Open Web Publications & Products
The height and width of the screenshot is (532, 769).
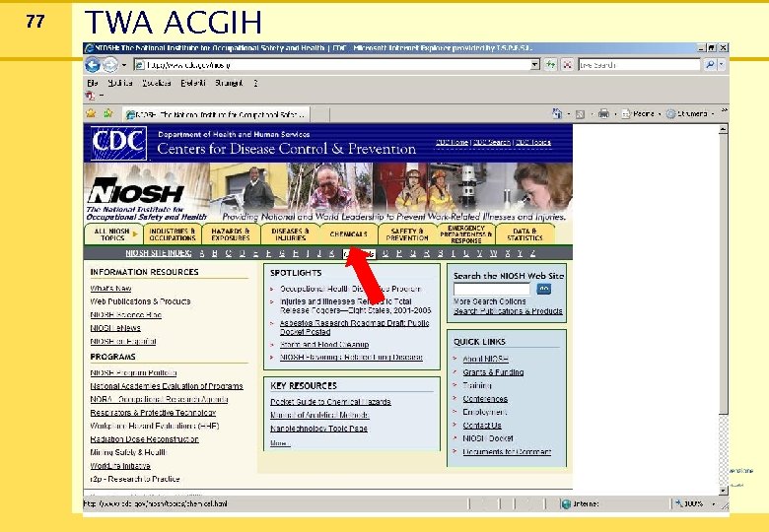tap(140, 301)
